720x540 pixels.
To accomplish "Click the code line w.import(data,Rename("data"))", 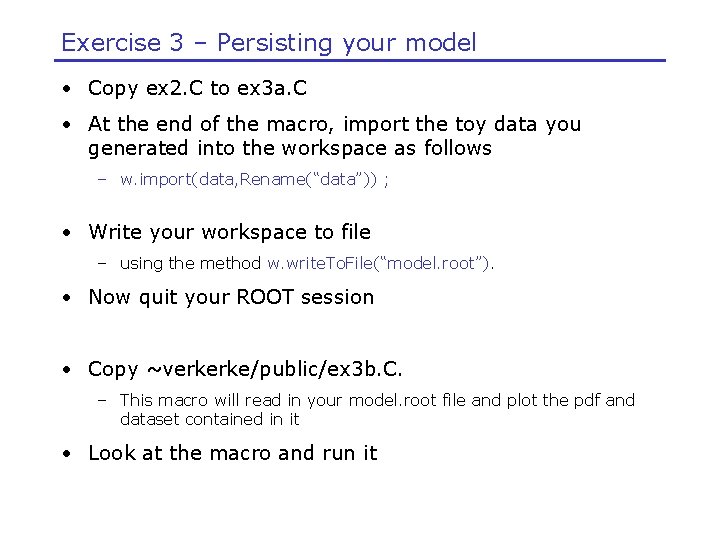I will tap(254, 180).
